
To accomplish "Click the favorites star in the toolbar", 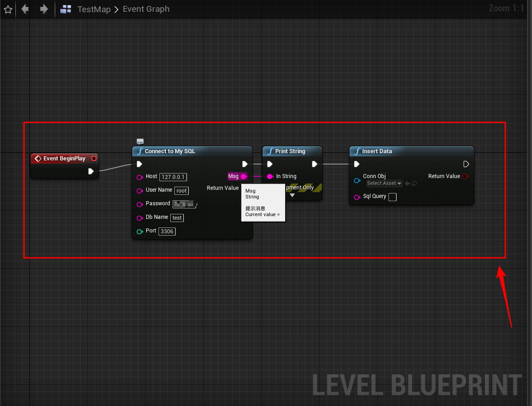I will [x=8, y=9].
